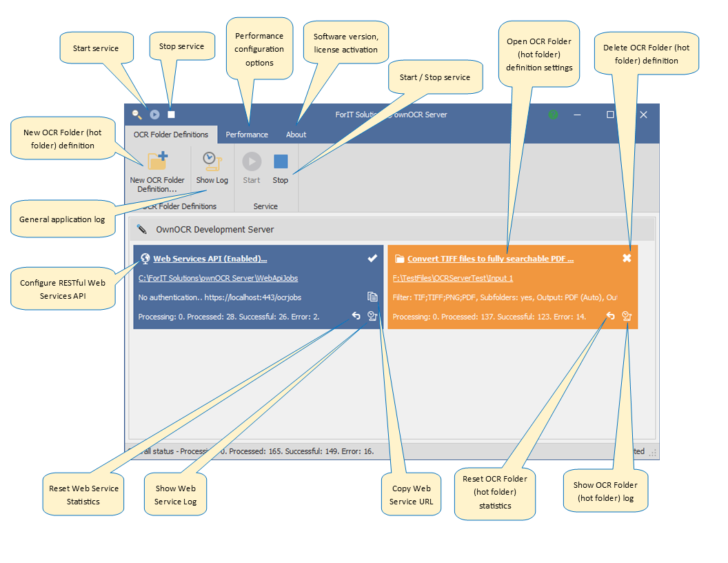Viewport: 728px width, 563px height.
Task: Click the key icon in title bar
Action: click(x=137, y=115)
